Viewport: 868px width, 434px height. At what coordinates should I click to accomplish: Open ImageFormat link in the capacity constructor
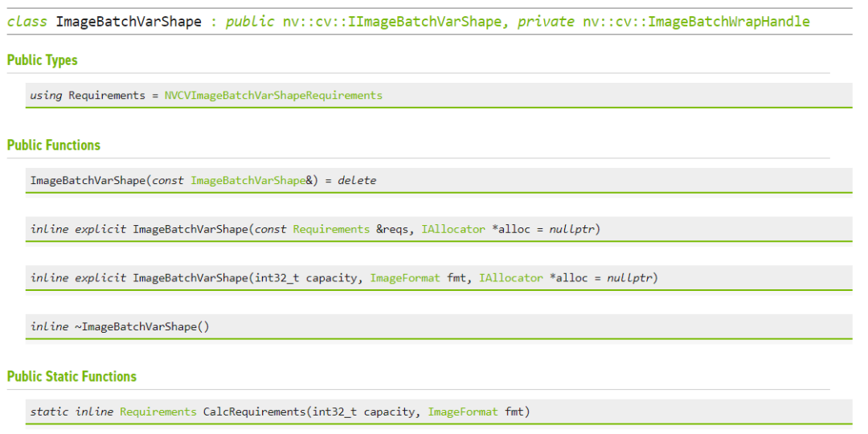pos(405,278)
